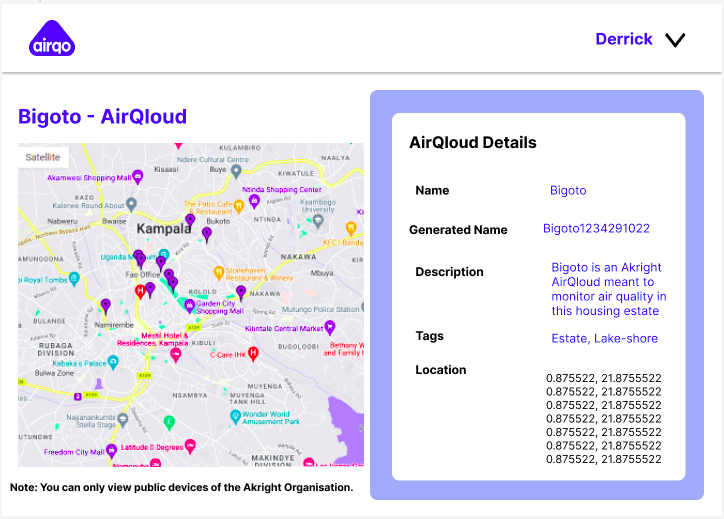Click the note about public devices
Viewport: 724px width, 519px height.
click(x=181, y=487)
